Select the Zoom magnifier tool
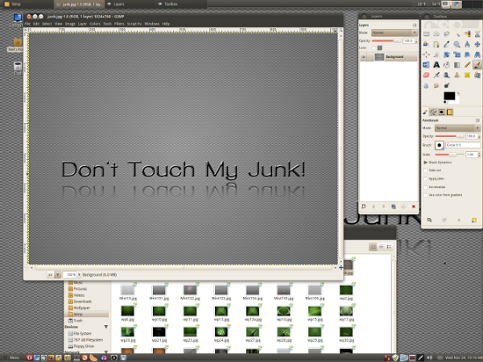483x362 pixels. [x=457, y=44]
